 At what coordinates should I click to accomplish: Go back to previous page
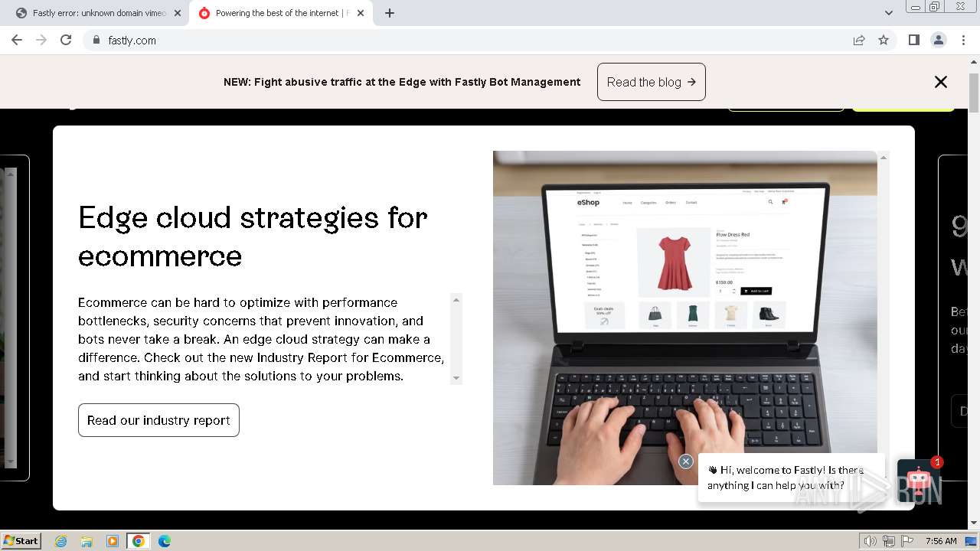point(17,40)
